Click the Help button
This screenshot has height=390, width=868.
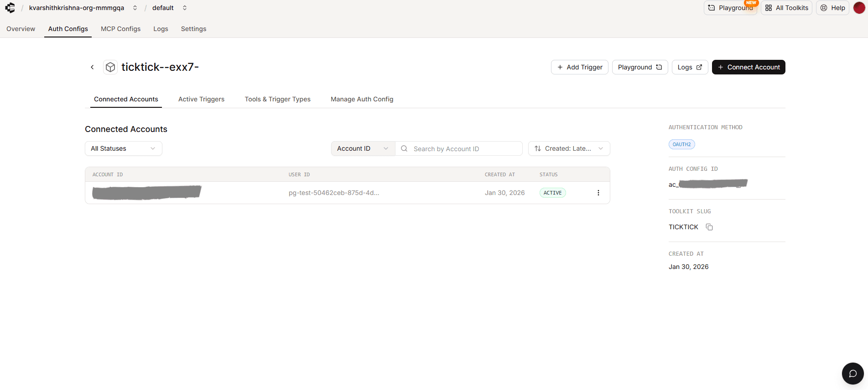(x=832, y=8)
